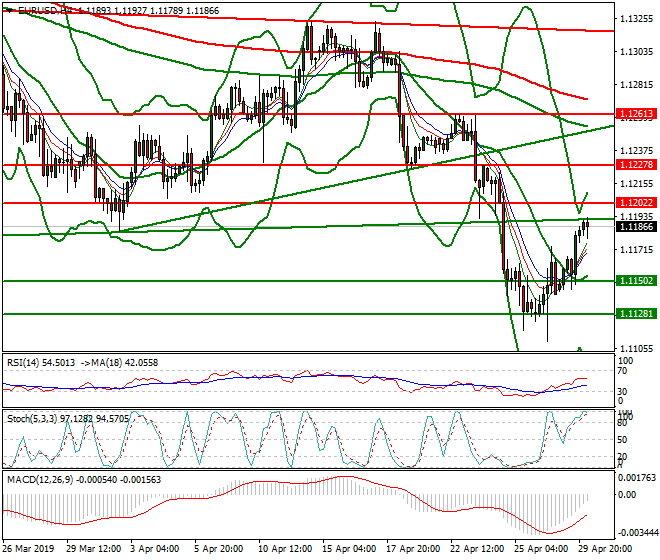Click the 1.11715 price scale value
The width and height of the screenshot is (660, 560).
636,250
